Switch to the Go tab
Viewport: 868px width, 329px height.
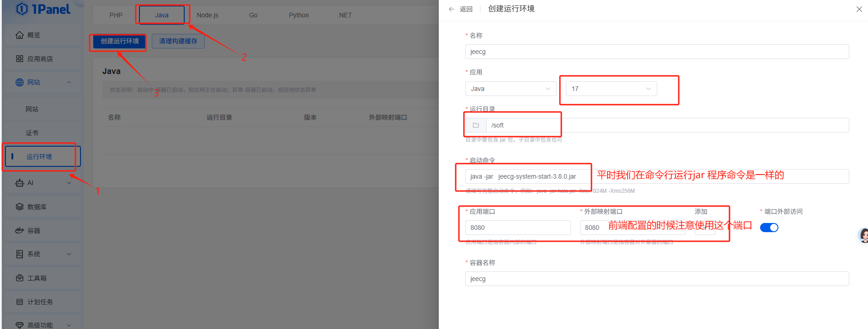[253, 15]
